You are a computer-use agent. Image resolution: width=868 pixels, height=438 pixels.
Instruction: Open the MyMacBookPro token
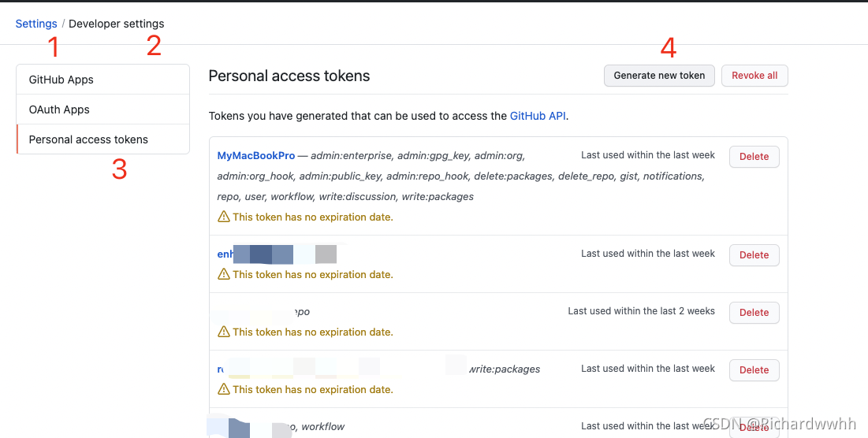(x=255, y=156)
